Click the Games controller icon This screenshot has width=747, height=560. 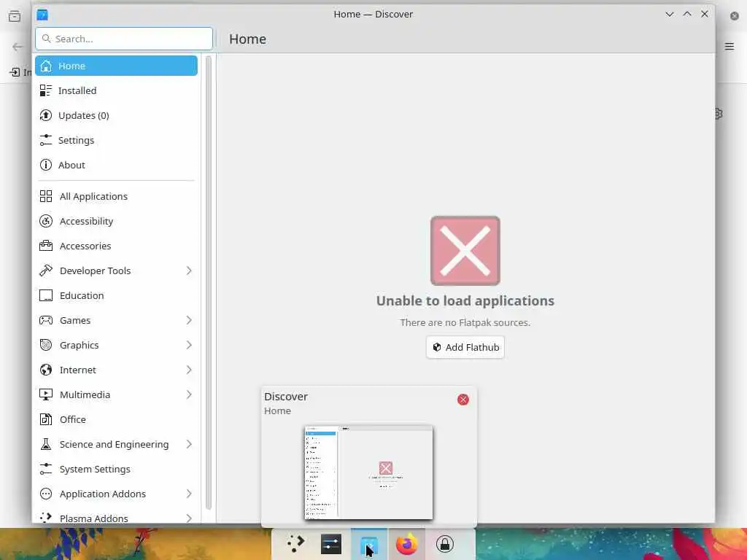pos(46,320)
